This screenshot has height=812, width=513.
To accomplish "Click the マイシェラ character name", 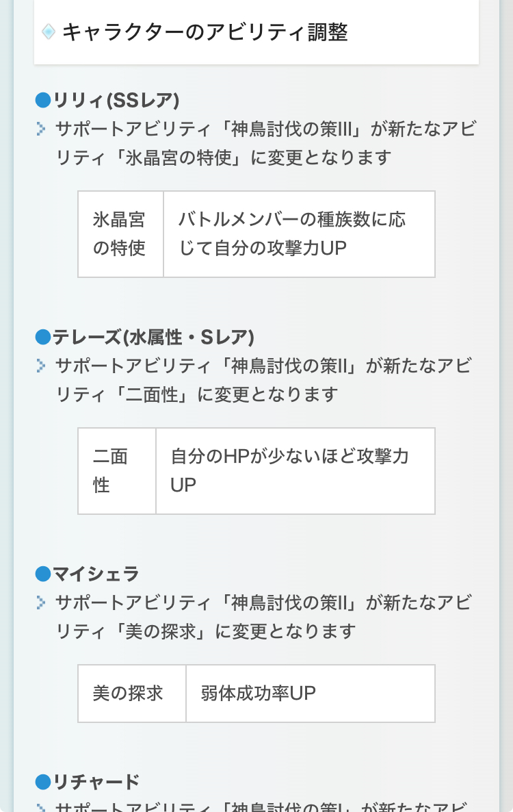I will coord(96,574).
